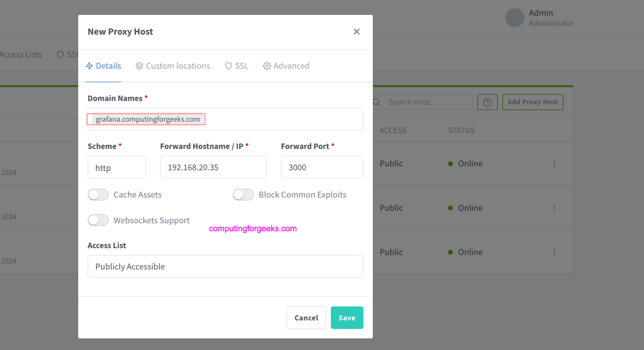Viewport: 644px width, 350px height.
Task: Click the SSL shield icon in dialog
Action: tap(229, 66)
